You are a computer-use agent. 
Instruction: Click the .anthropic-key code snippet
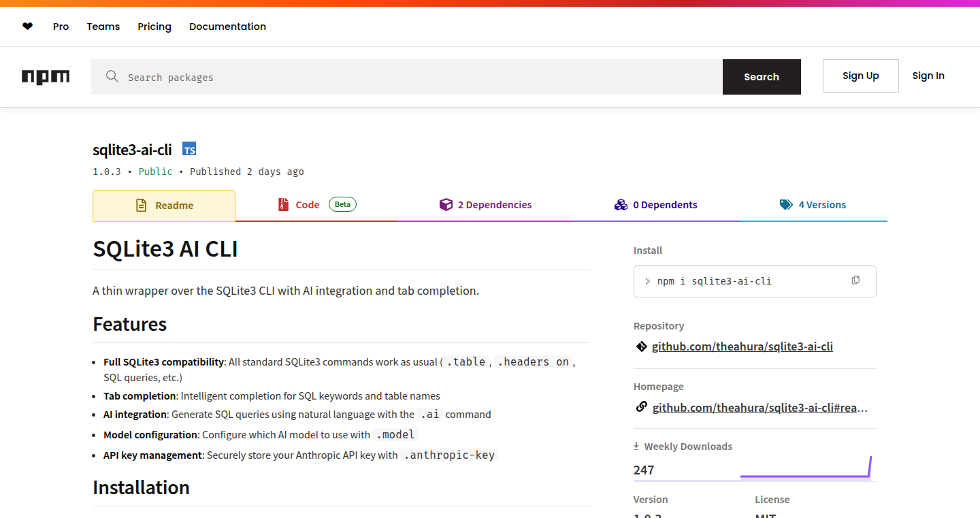click(449, 455)
